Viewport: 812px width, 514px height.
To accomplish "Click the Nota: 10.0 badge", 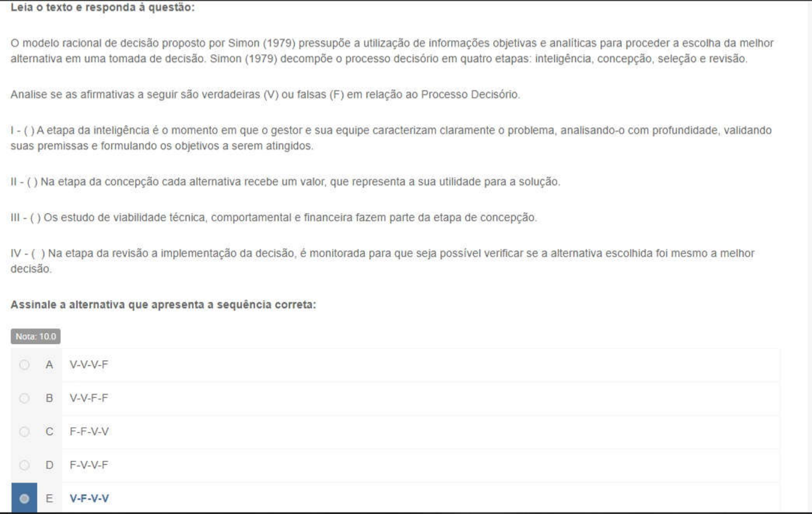I will pos(36,337).
